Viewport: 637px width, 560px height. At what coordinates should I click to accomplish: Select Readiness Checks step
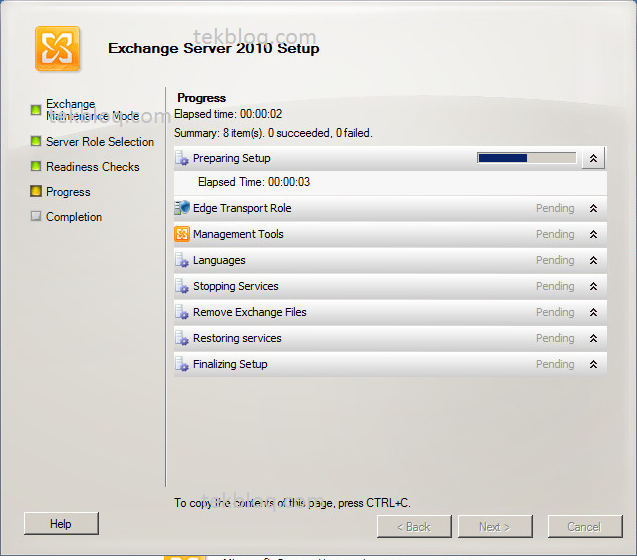(93, 167)
